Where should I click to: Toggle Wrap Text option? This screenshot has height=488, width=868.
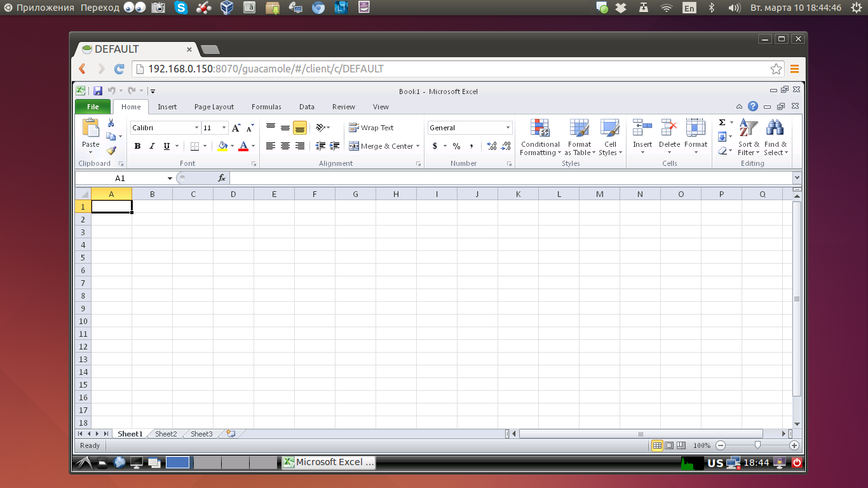tap(372, 128)
